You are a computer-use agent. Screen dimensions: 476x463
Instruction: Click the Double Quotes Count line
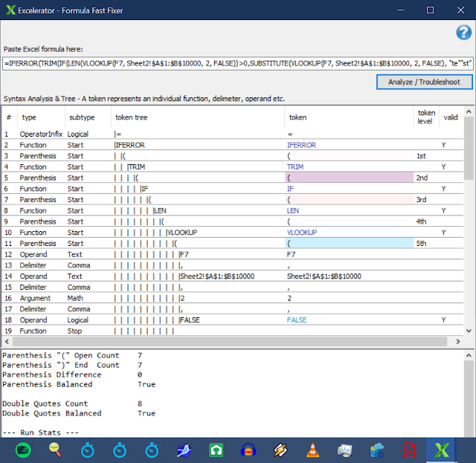72,404
